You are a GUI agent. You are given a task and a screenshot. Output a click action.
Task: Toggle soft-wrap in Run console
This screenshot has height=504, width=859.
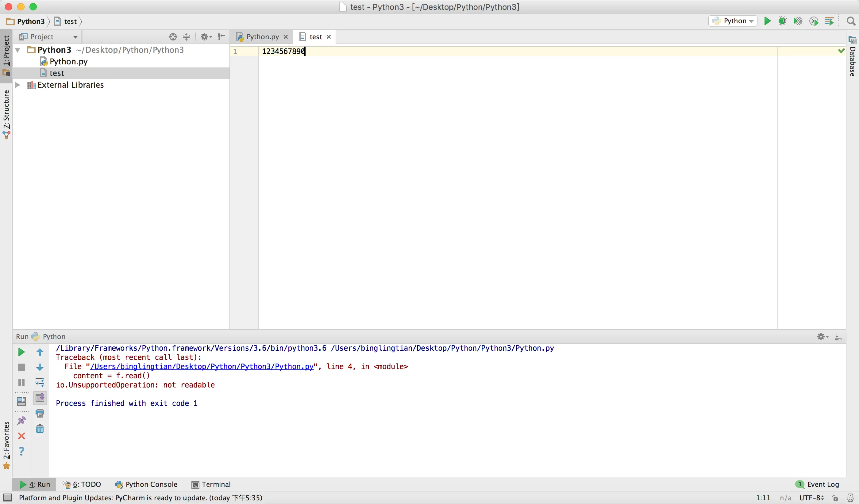[x=40, y=383]
